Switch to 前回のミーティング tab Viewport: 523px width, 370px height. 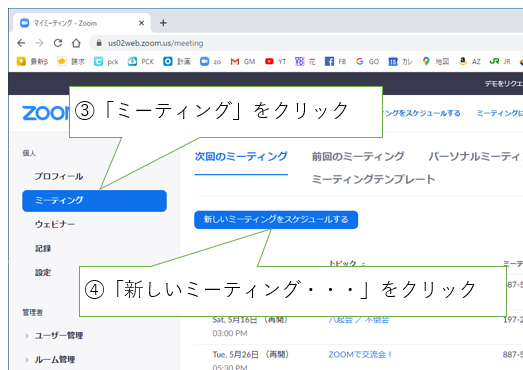pyautogui.click(x=358, y=156)
